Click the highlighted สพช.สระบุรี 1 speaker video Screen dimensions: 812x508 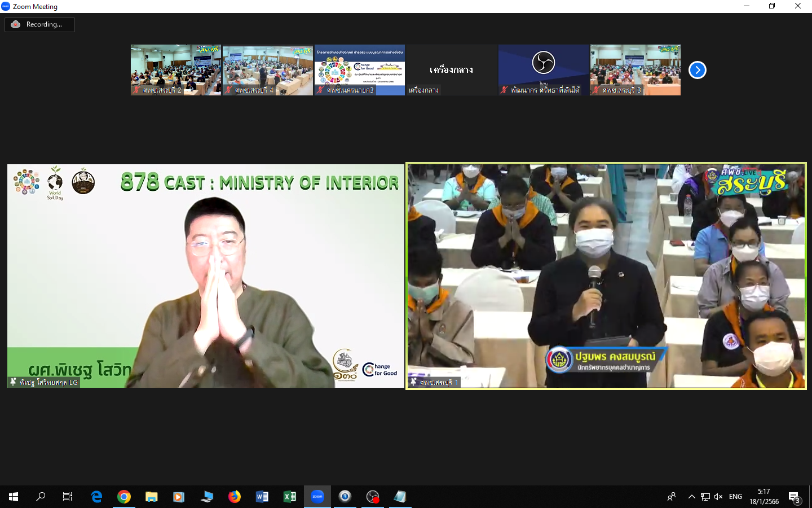[x=606, y=276]
